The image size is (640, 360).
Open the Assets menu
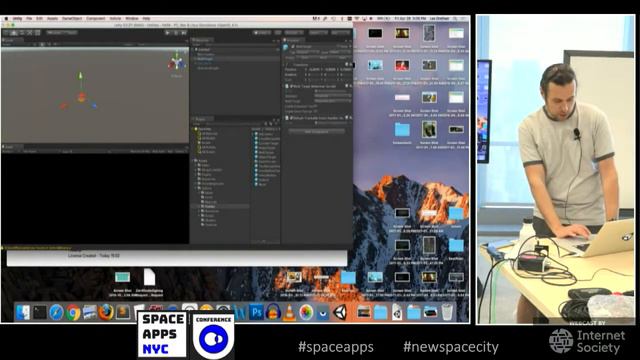52,19
